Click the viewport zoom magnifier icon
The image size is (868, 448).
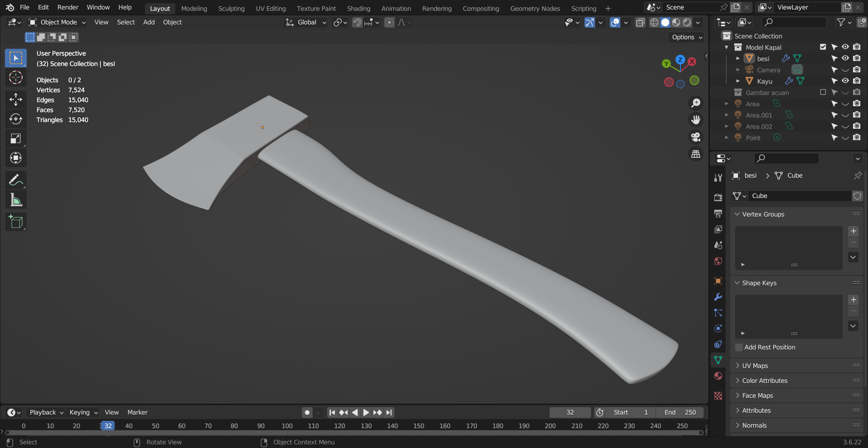point(696,103)
